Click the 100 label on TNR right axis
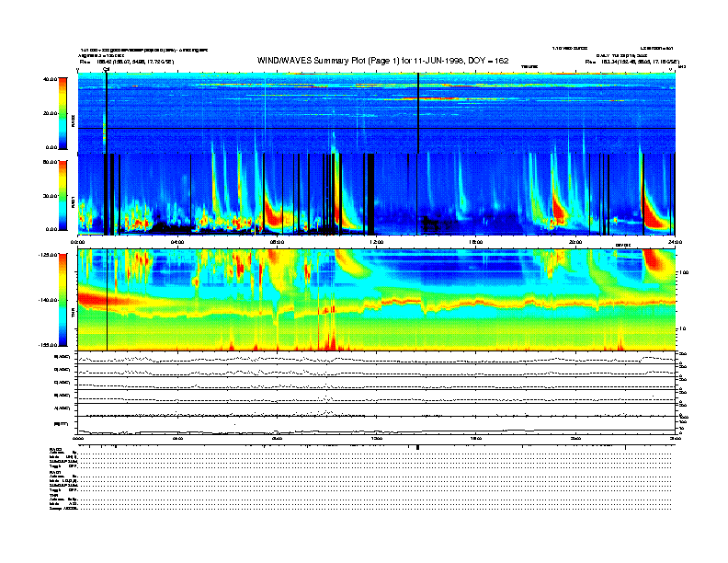728x563 pixels. (x=684, y=272)
